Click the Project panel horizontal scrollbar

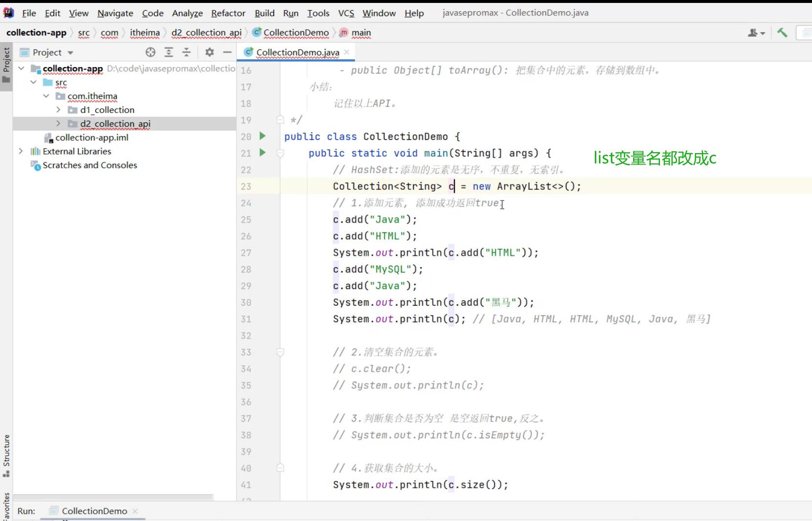coord(113,497)
